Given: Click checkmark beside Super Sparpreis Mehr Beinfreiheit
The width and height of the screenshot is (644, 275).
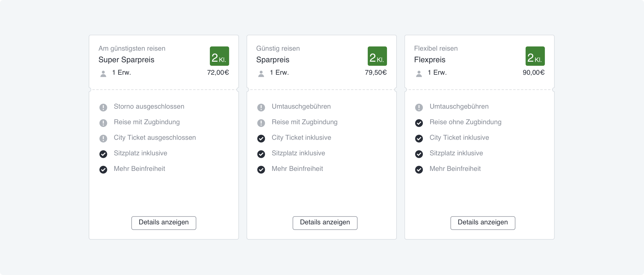Looking at the screenshot, I should pyautogui.click(x=103, y=170).
